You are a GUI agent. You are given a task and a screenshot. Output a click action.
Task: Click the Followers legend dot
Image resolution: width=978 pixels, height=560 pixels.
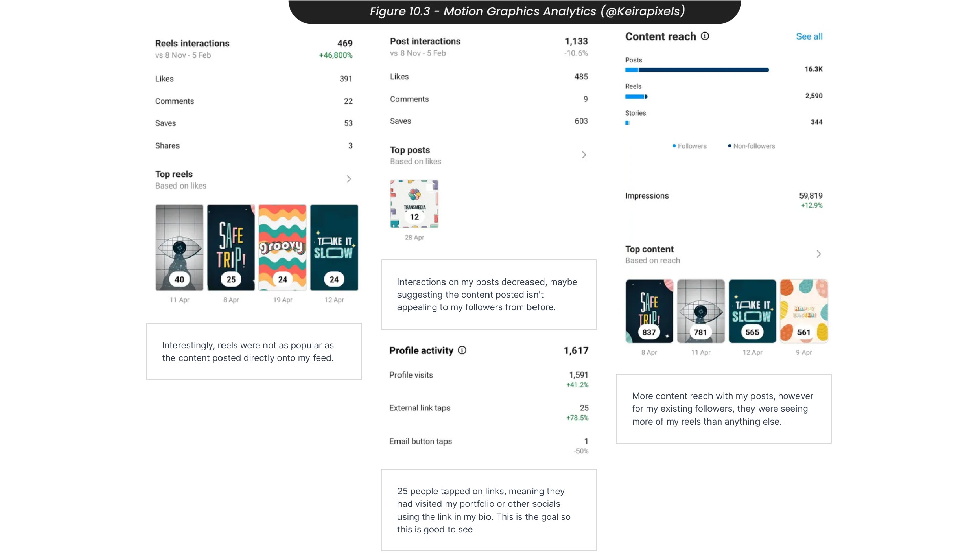coord(674,146)
